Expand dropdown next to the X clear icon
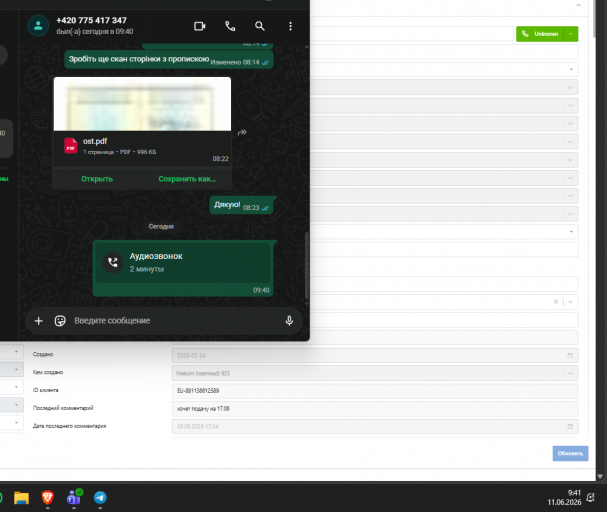The height and width of the screenshot is (512, 607). tap(570, 302)
